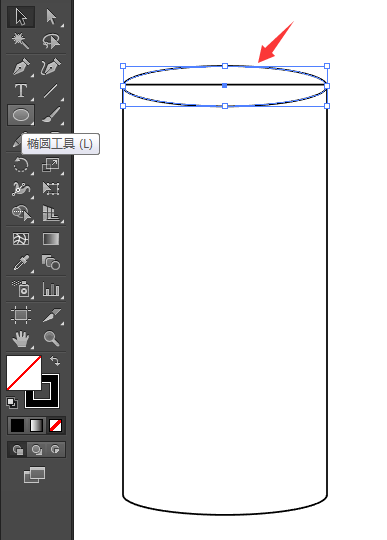
Task: Select the Zoom magnifier tool
Action: (x=51, y=339)
